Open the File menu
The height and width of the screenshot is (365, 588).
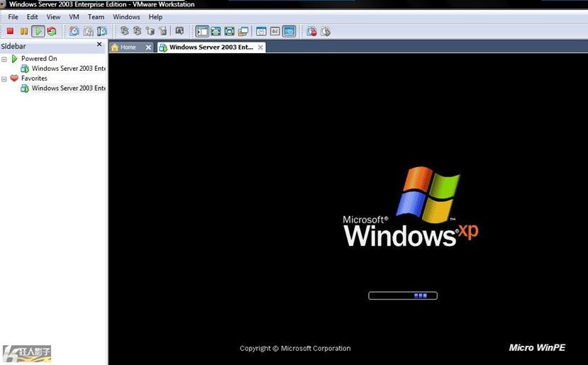13,17
